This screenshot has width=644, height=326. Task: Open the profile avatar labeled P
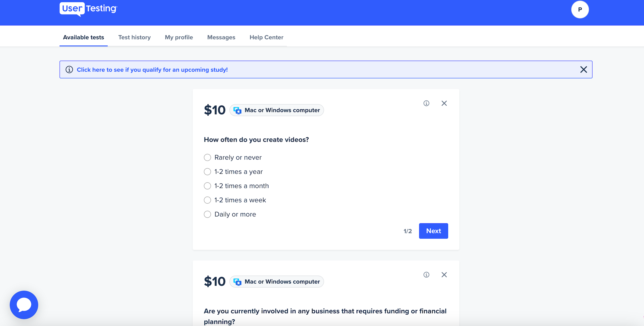click(580, 10)
